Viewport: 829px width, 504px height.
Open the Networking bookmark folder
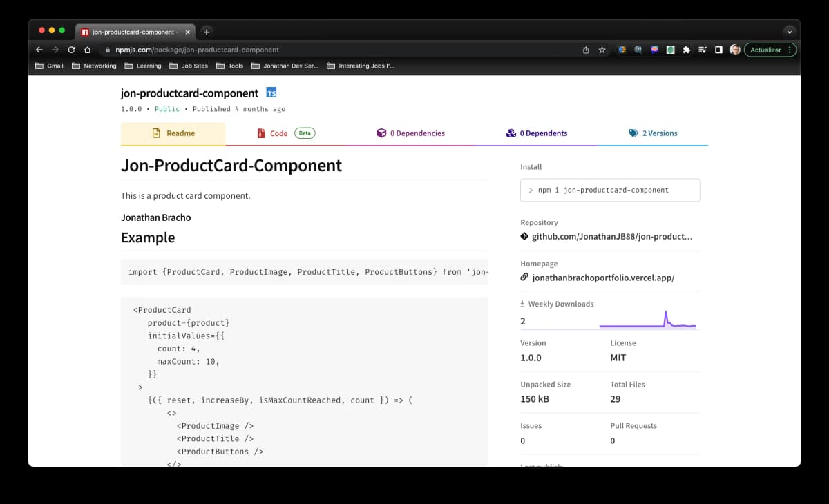(94, 66)
